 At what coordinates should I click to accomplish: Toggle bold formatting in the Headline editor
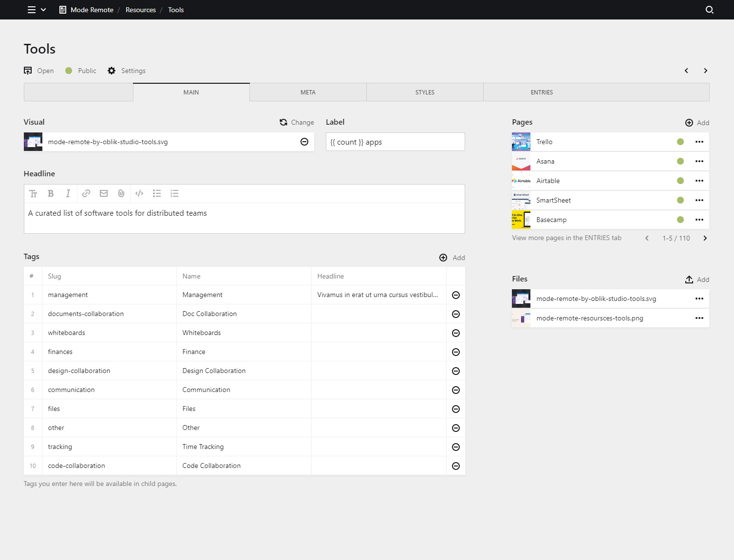51,193
